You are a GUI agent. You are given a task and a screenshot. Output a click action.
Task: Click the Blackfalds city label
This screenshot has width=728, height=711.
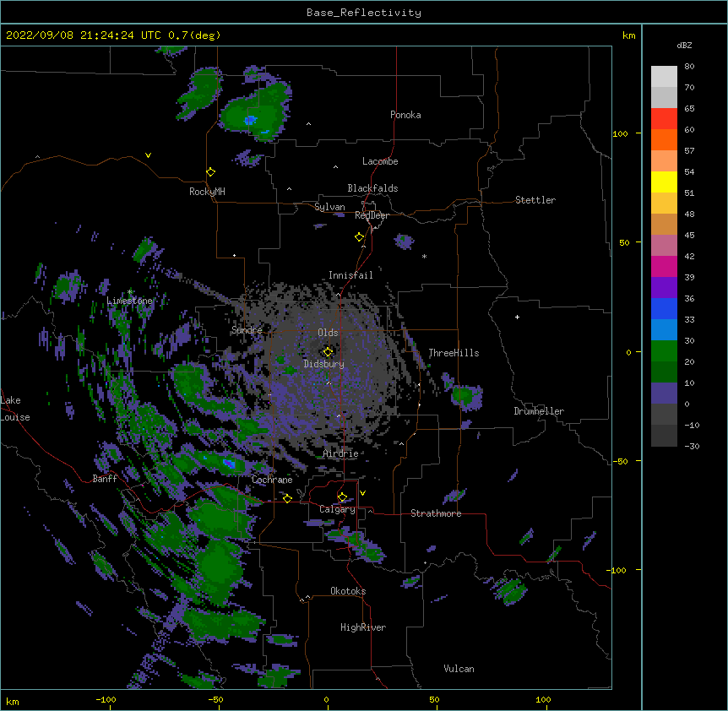click(x=372, y=188)
